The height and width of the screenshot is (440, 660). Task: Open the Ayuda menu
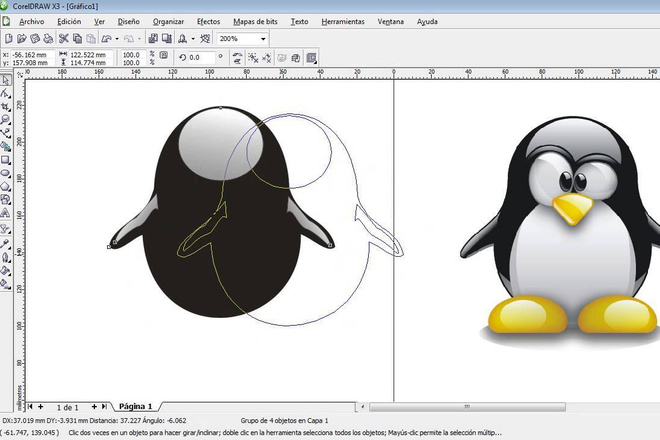(427, 21)
